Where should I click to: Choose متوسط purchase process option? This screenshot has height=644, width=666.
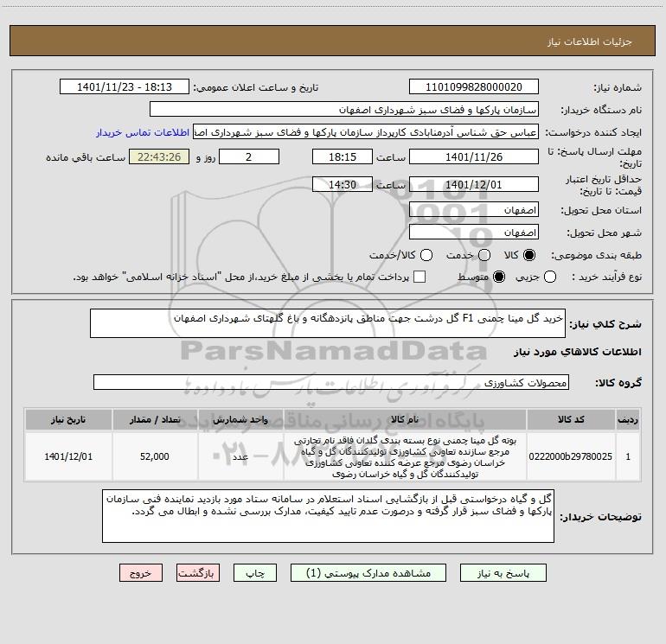point(499,277)
